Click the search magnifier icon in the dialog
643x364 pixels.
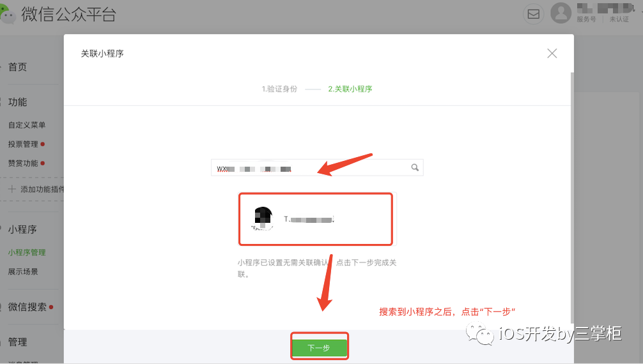[415, 168]
